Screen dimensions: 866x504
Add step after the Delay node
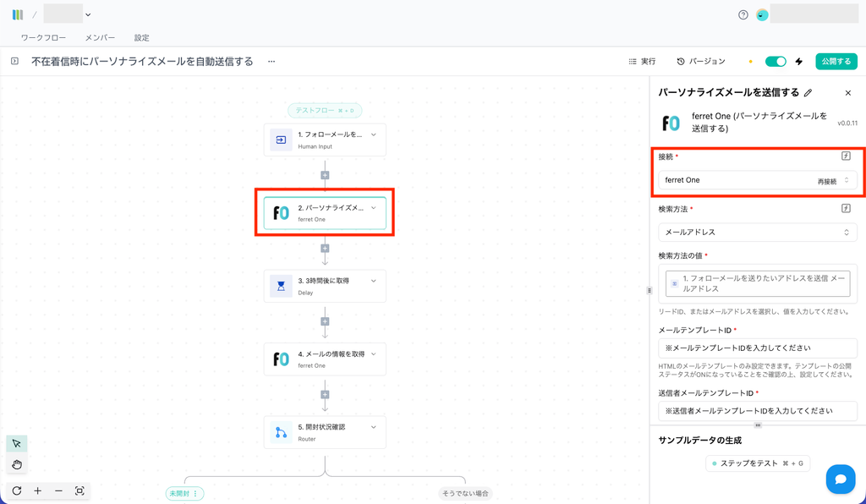325,321
